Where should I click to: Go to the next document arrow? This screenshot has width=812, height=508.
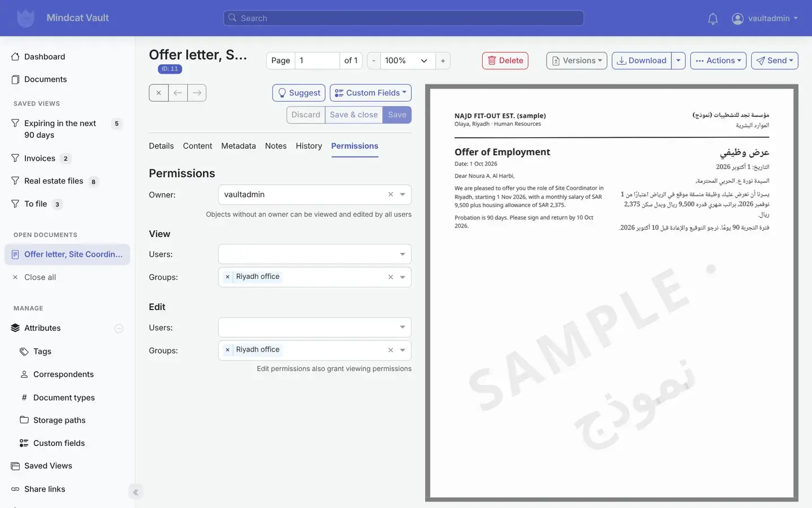click(197, 93)
